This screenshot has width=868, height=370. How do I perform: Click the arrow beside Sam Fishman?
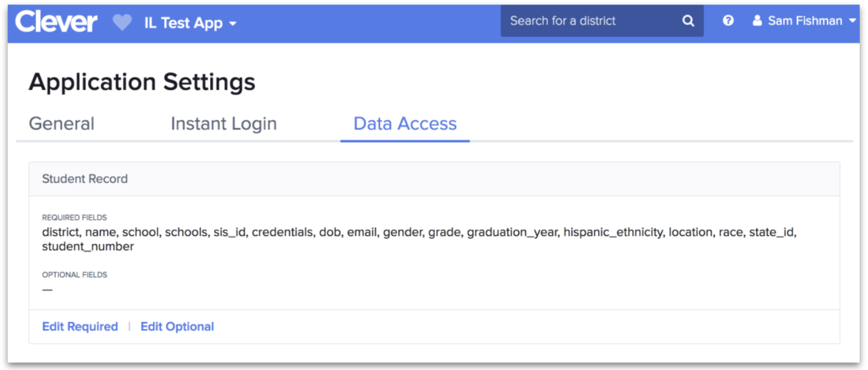click(852, 21)
